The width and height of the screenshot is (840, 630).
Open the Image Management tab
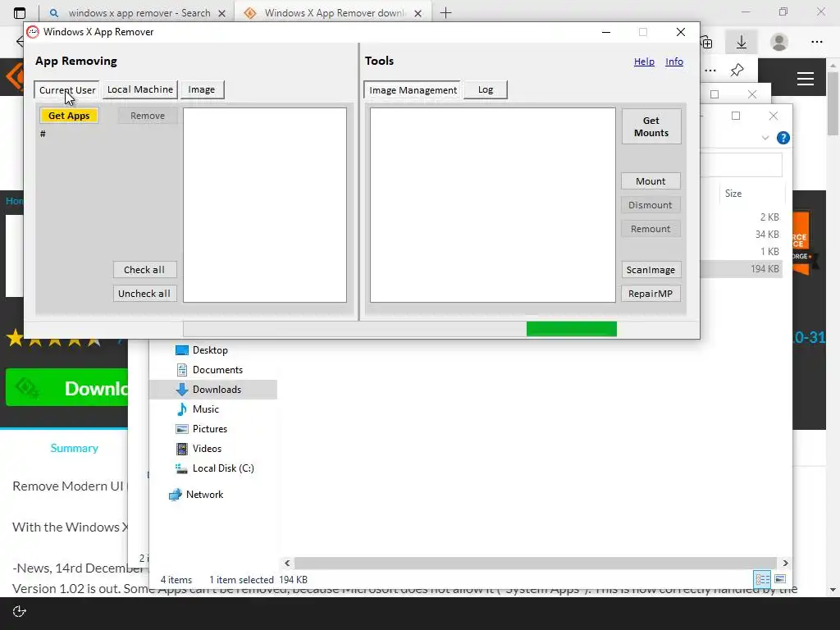coord(413,90)
